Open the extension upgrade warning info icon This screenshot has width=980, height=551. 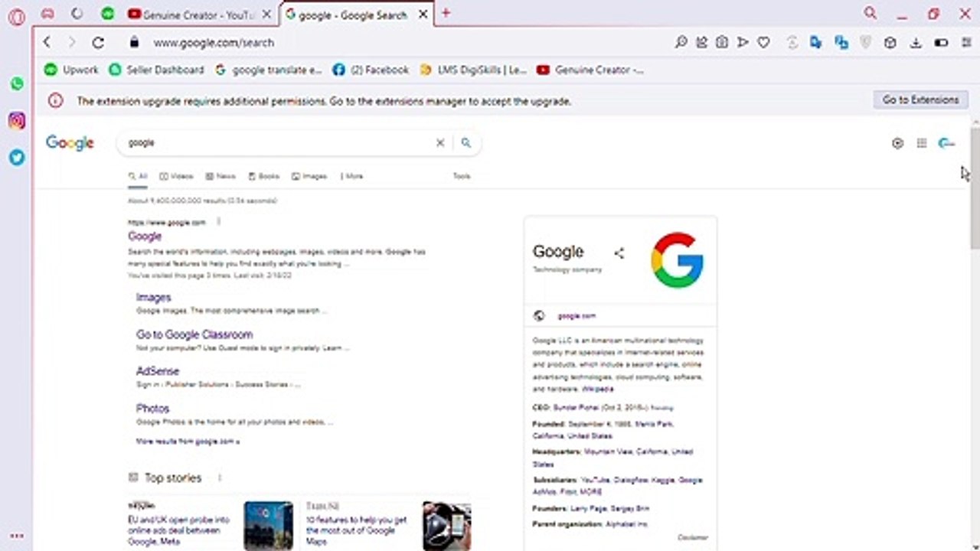[x=55, y=100]
